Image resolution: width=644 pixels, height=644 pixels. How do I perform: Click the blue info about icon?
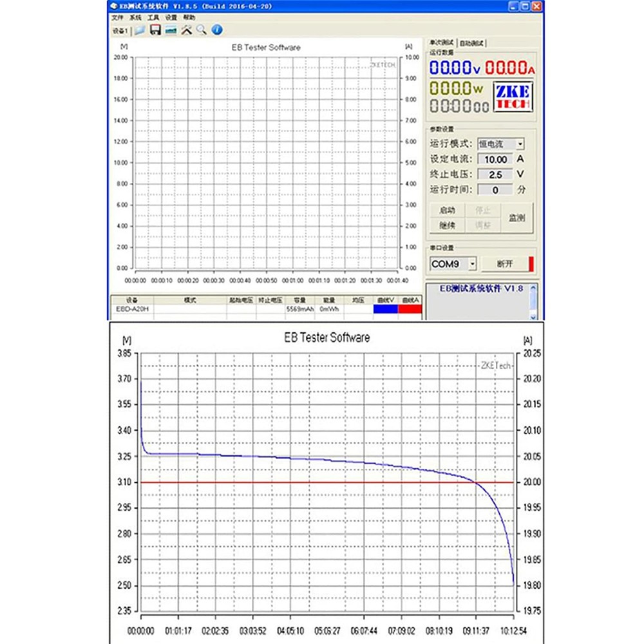[x=217, y=30]
